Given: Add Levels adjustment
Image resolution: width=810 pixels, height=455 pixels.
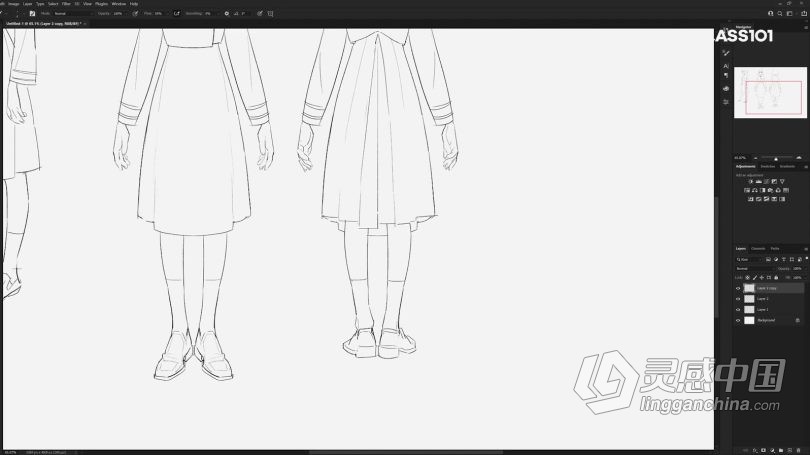Looking at the screenshot, I should pos(758,181).
